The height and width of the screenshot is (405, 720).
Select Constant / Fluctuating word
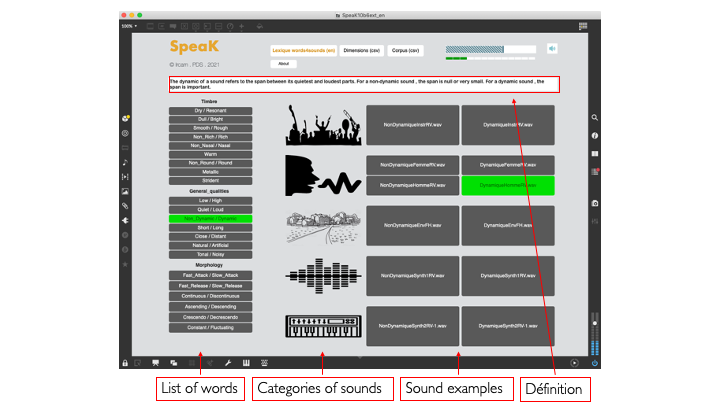tap(210, 328)
